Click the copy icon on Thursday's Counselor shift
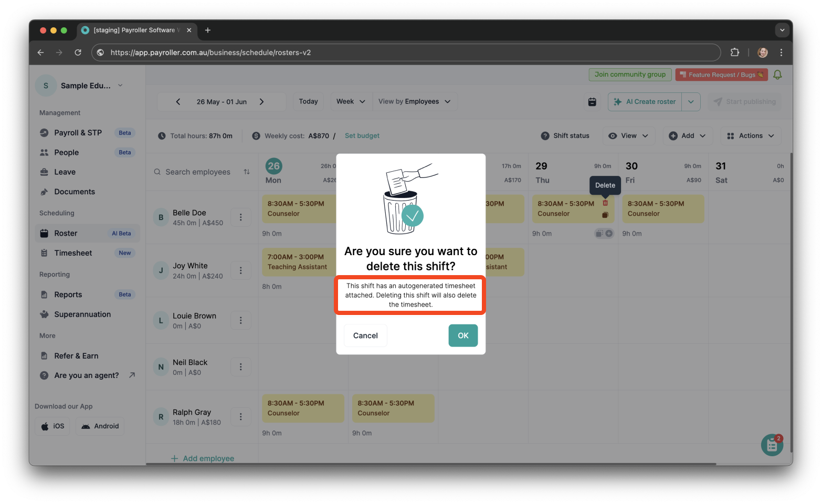The image size is (822, 504). [605, 214]
